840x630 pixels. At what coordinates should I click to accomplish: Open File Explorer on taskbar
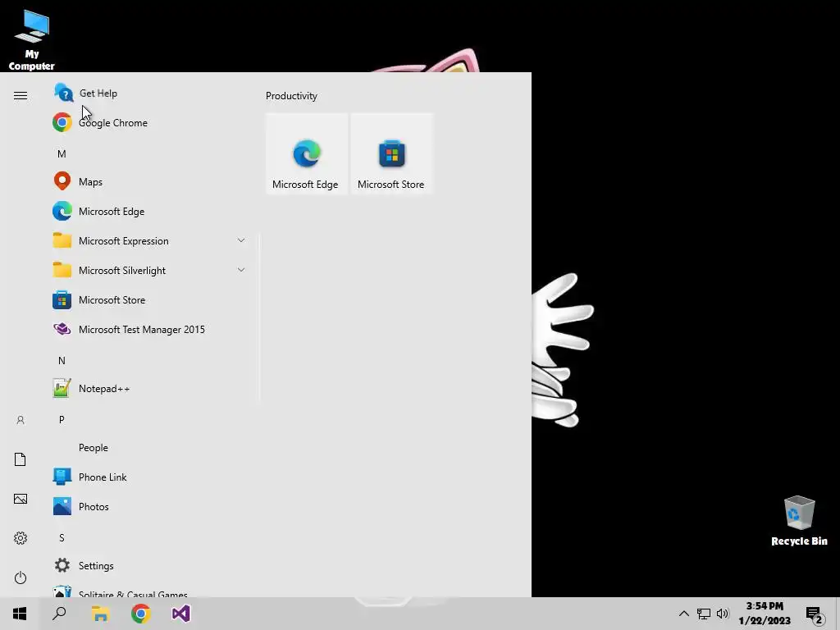point(100,614)
